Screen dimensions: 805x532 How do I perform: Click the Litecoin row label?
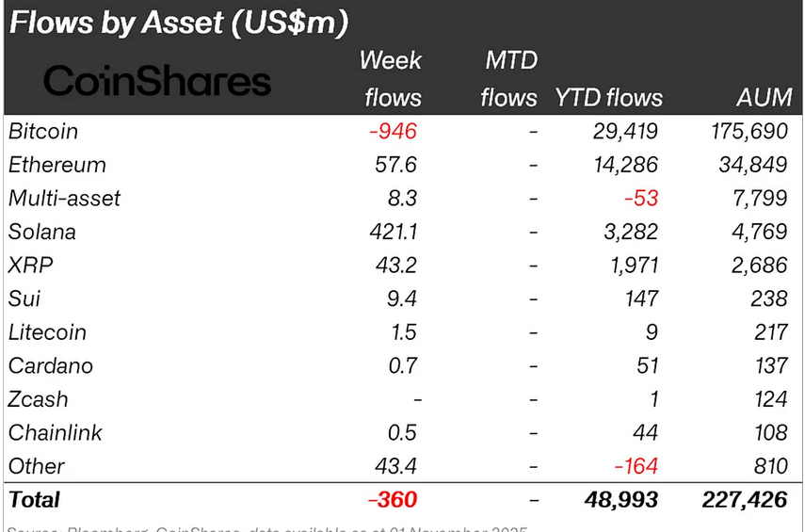47,332
